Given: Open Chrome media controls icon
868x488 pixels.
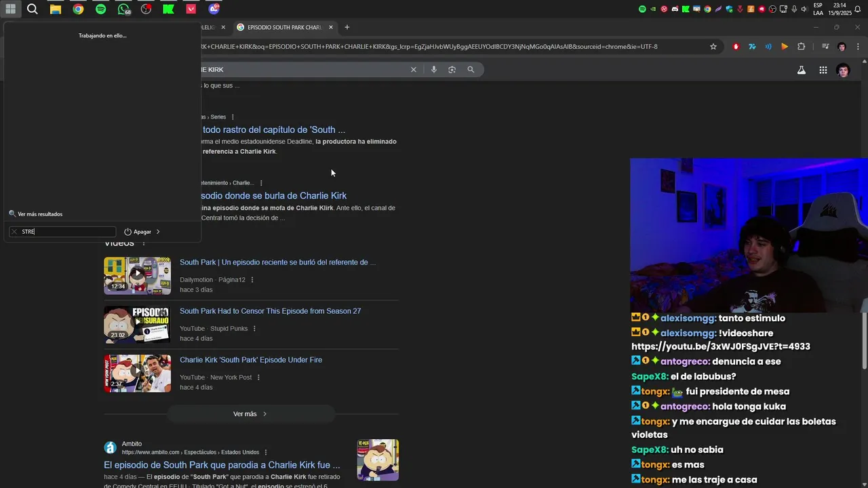Looking at the screenshot, I should pyautogui.click(x=825, y=47).
